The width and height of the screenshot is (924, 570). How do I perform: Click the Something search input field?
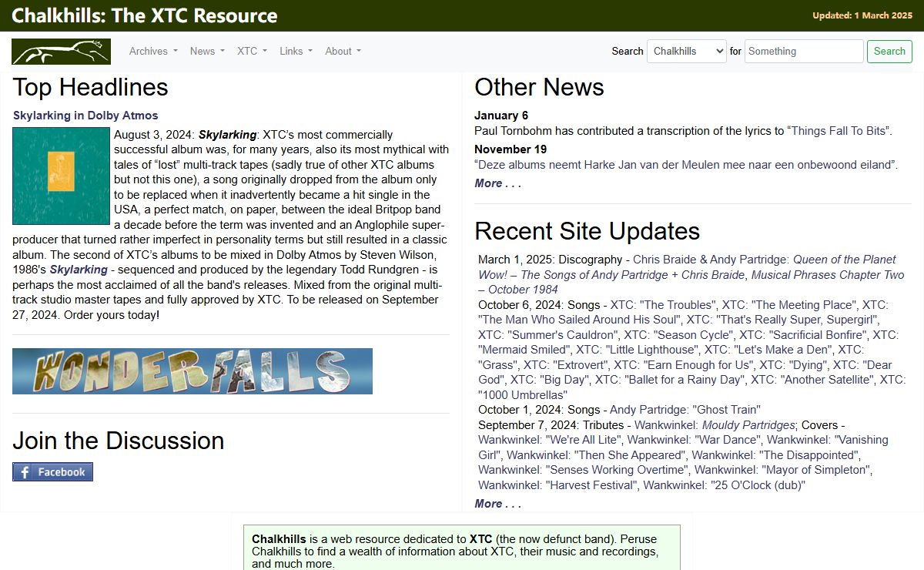point(804,51)
